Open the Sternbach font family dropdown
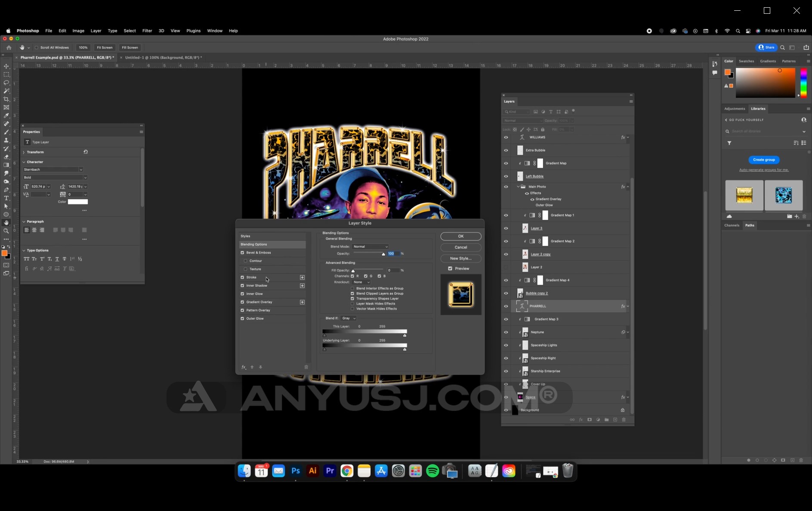The image size is (812, 511). click(x=53, y=169)
